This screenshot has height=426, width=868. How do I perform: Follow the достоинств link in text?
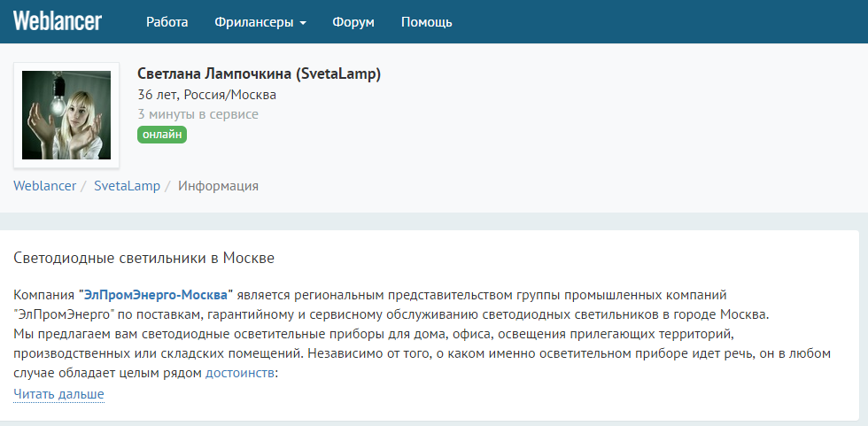[x=240, y=373]
